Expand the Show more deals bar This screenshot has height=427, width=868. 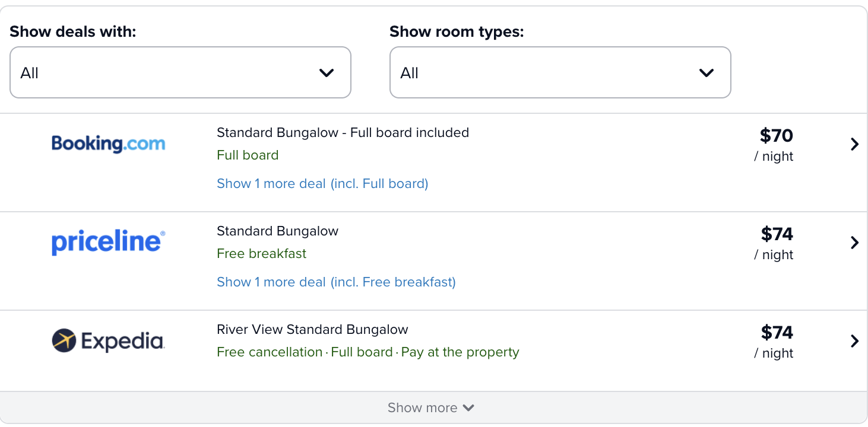[433, 407]
